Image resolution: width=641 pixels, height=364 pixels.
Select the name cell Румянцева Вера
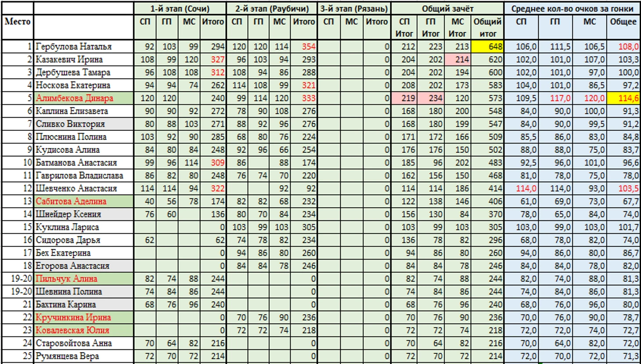(83, 356)
